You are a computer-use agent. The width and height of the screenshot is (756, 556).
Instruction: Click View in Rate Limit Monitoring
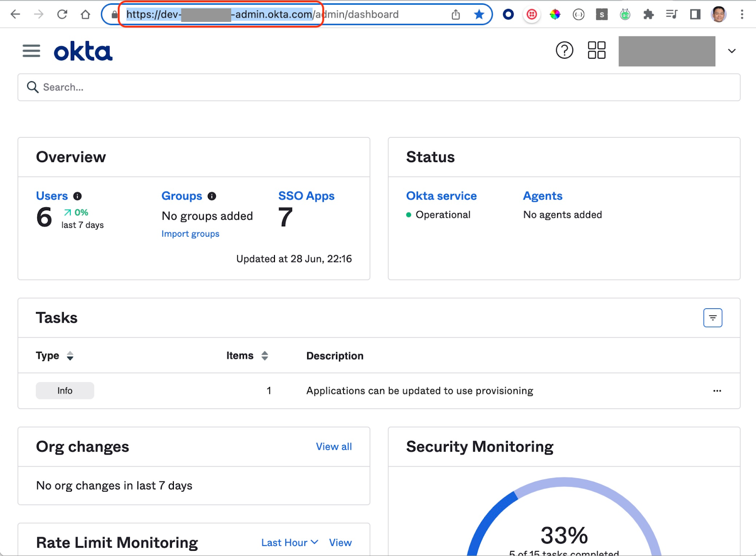(x=340, y=543)
